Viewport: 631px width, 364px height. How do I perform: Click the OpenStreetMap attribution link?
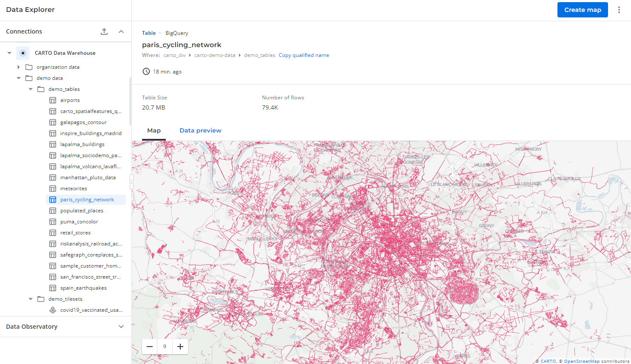click(582, 361)
